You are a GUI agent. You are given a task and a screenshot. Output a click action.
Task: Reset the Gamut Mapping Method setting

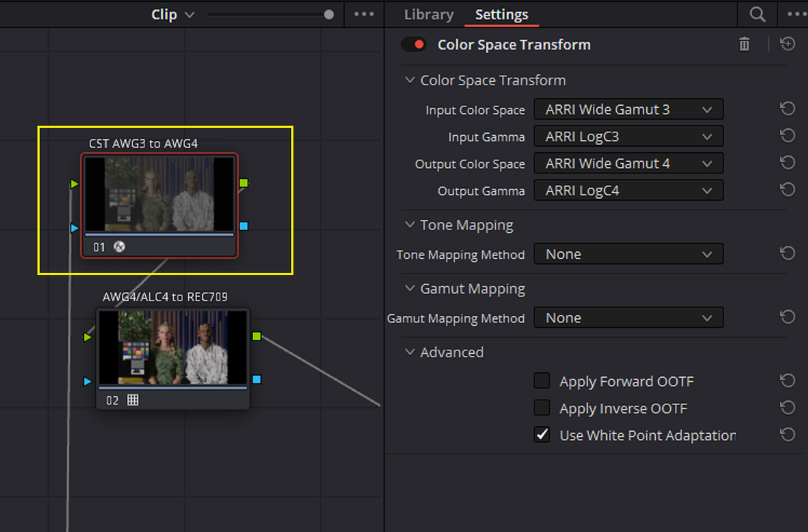click(787, 317)
